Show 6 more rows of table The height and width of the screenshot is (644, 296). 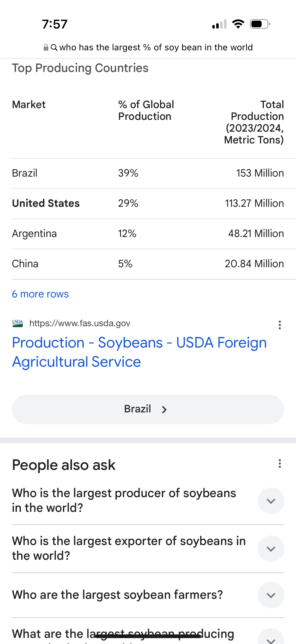(40, 294)
